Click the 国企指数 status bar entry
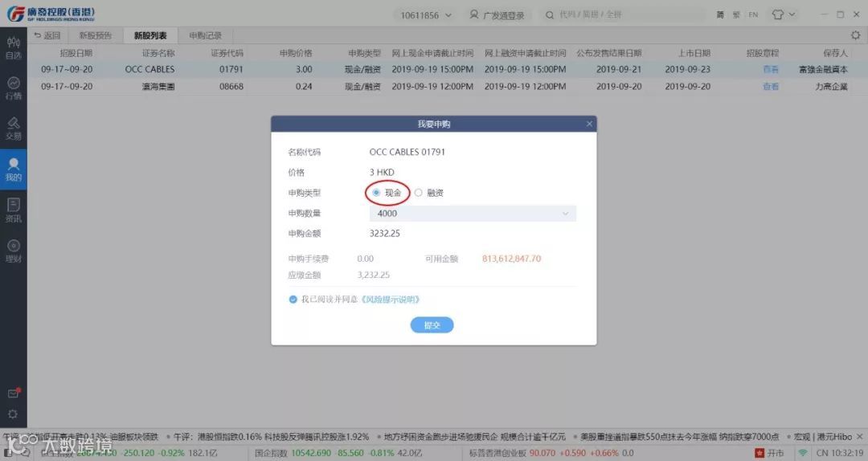 (x=338, y=453)
